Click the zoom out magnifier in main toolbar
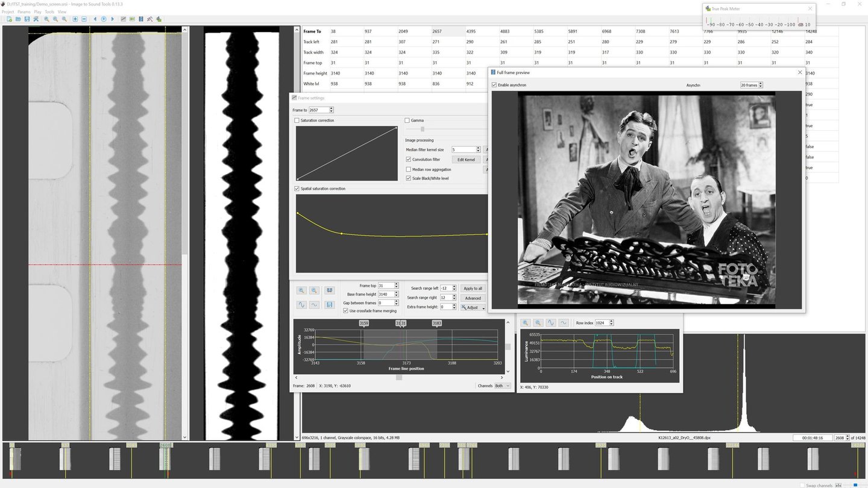 (x=55, y=19)
